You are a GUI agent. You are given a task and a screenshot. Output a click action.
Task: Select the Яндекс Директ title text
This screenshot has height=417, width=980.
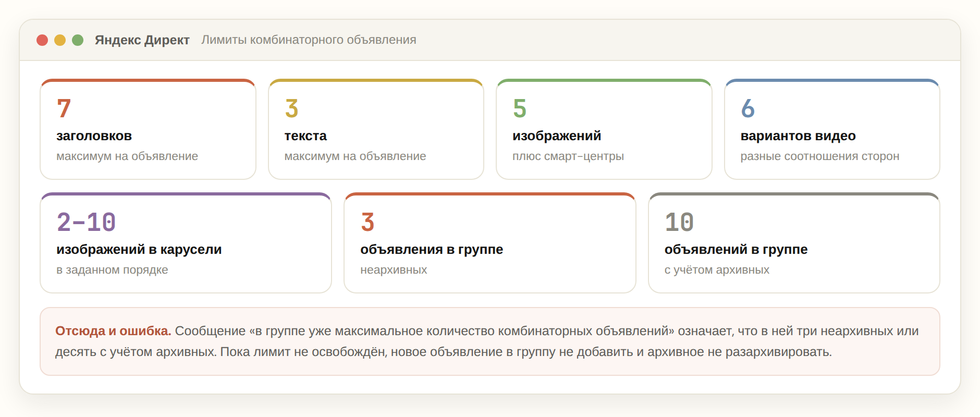tap(142, 40)
